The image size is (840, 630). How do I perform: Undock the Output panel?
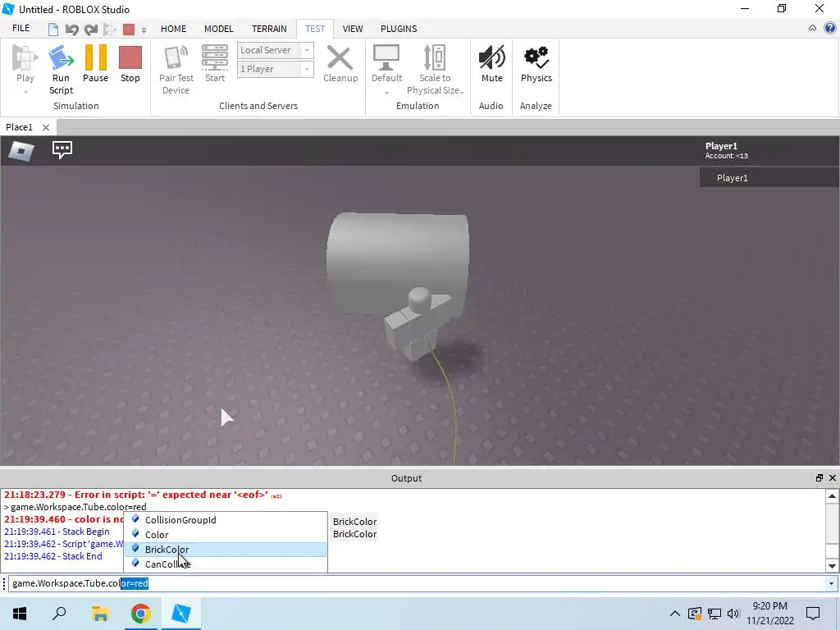819,478
